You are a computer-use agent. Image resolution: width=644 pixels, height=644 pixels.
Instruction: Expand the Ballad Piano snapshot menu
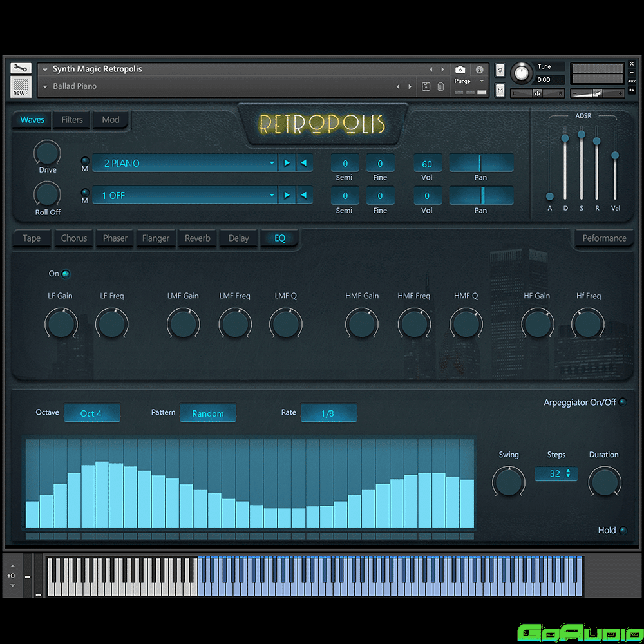tap(45, 87)
